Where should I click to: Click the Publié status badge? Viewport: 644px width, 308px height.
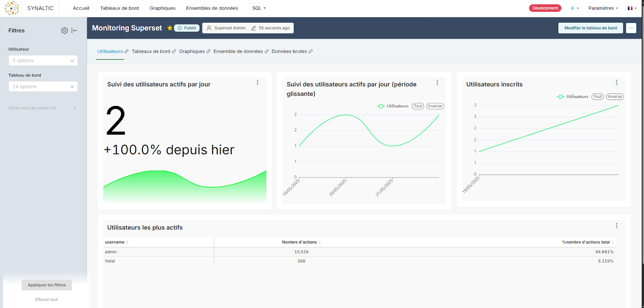click(x=187, y=28)
